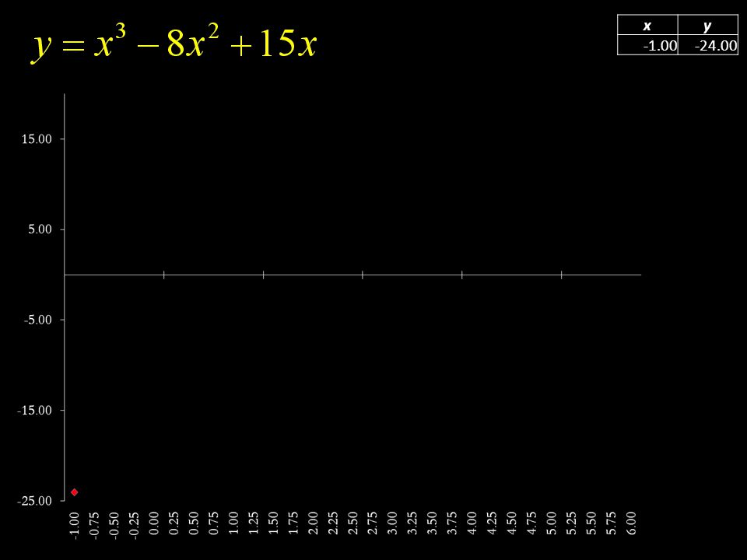Select the table cell showing -24.00
The image size is (747, 560).
click(707, 45)
